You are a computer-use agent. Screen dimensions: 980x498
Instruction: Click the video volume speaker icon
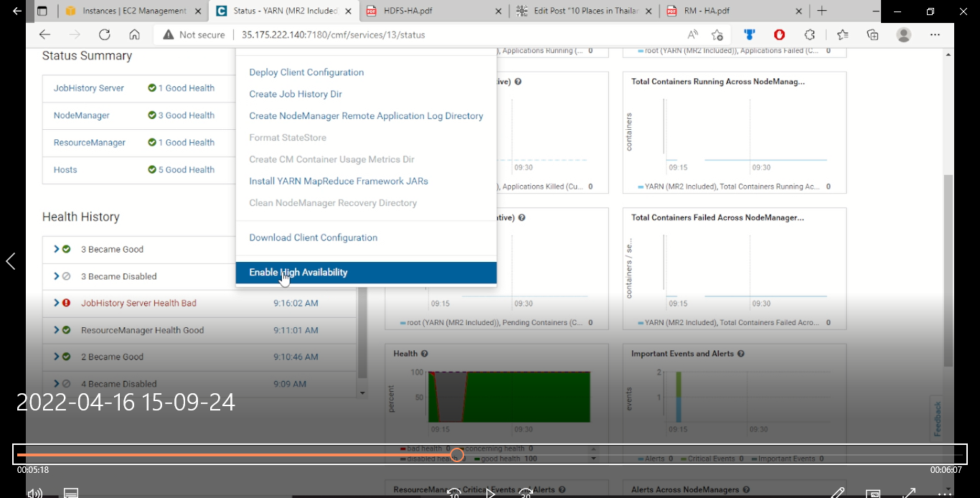click(x=34, y=493)
